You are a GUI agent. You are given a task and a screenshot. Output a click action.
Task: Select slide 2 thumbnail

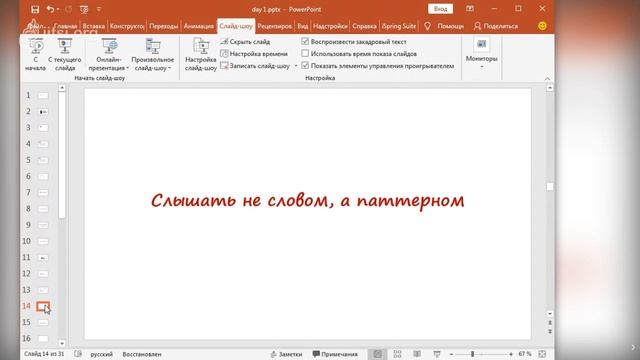coord(43,111)
